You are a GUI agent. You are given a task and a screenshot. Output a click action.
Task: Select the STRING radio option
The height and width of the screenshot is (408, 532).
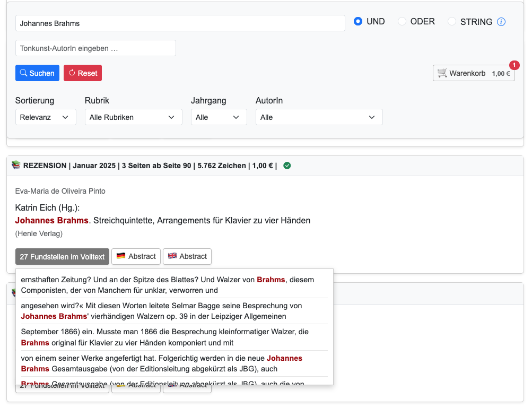452,22
